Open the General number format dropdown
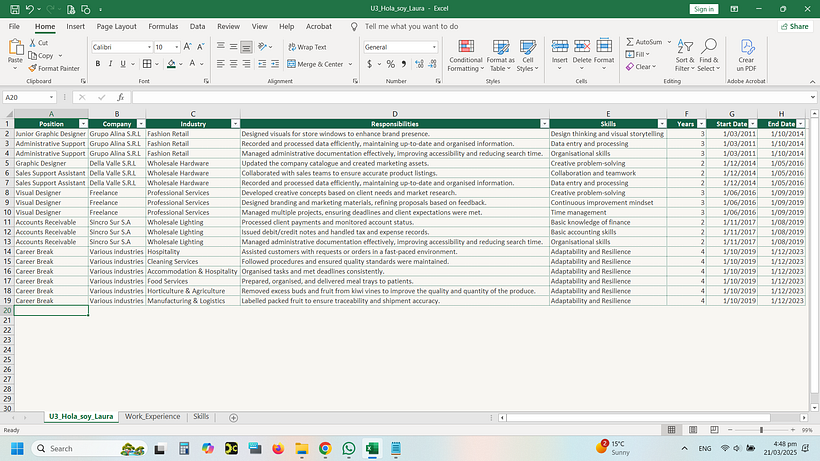The image size is (820, 461). [433, 47]
